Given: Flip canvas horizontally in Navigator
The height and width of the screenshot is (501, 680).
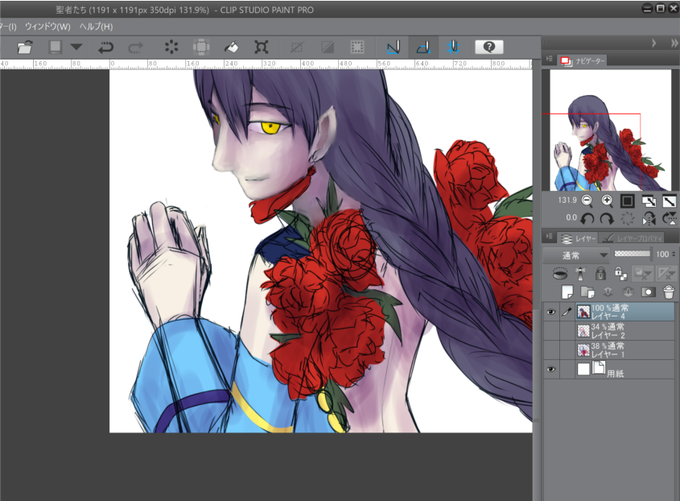Looking at the screenshot, I should [649, 219].
